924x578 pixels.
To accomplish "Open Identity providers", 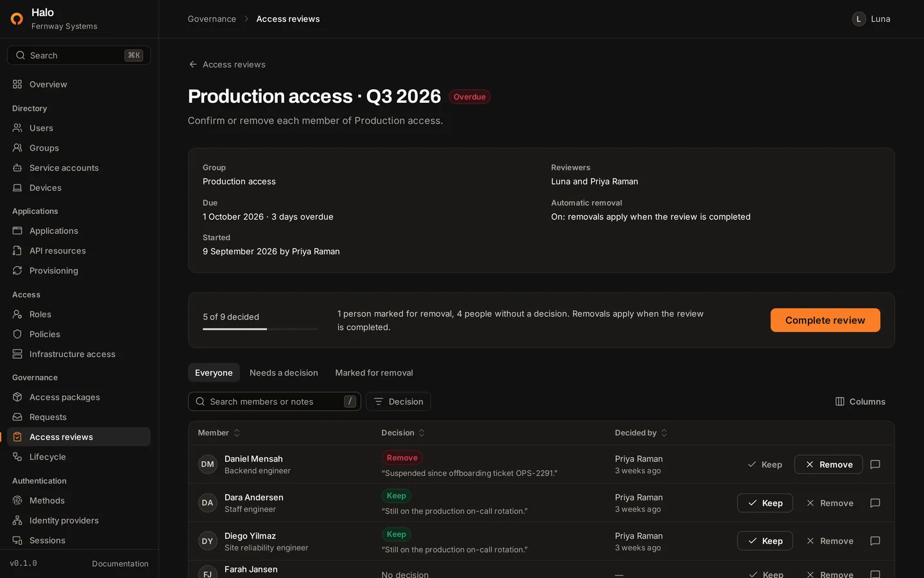I will tap(79, 520).
